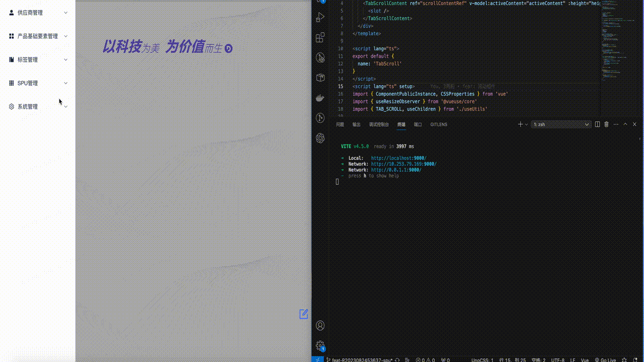Click the 产品基础要素管理 grid icon
This screenshot has width=644, height=362.
pos(12,36)
